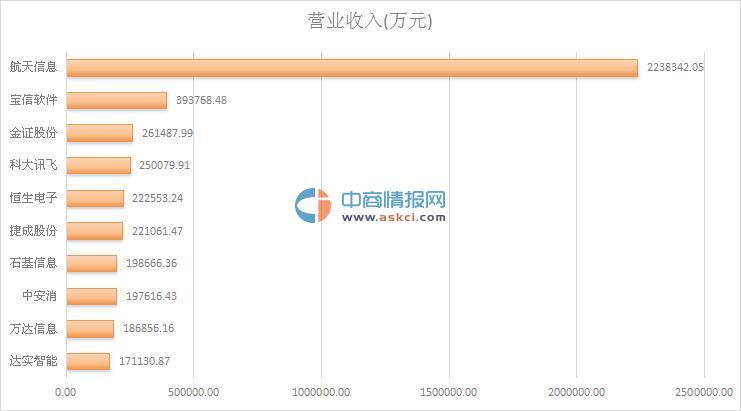Click the 石基信息 revenue bar
The image size is (741, 411).
click(92, 264)
